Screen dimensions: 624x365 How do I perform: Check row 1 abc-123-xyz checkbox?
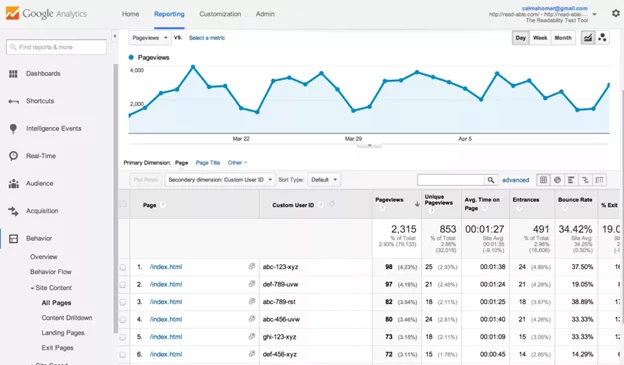pos(123,267)
